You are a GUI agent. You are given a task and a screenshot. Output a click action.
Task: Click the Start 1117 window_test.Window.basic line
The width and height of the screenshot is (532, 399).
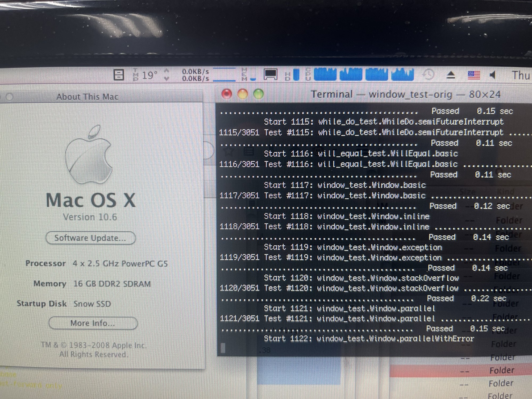pos(345,185)
